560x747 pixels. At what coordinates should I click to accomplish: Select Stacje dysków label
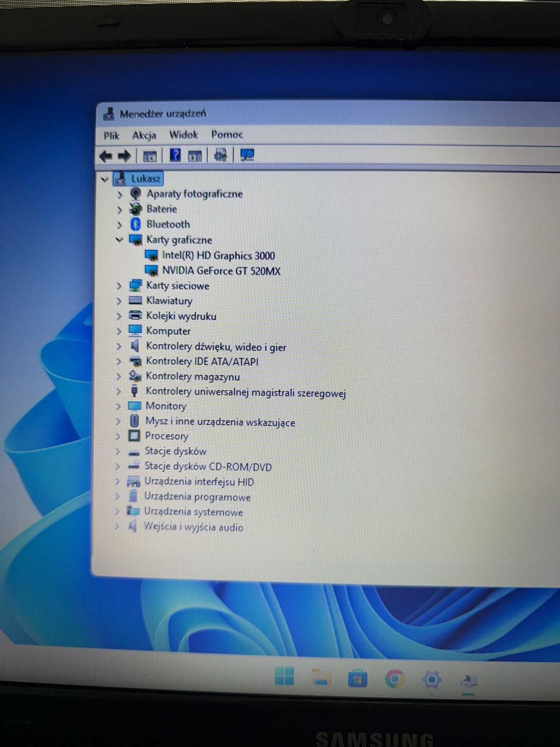(176, 451)
